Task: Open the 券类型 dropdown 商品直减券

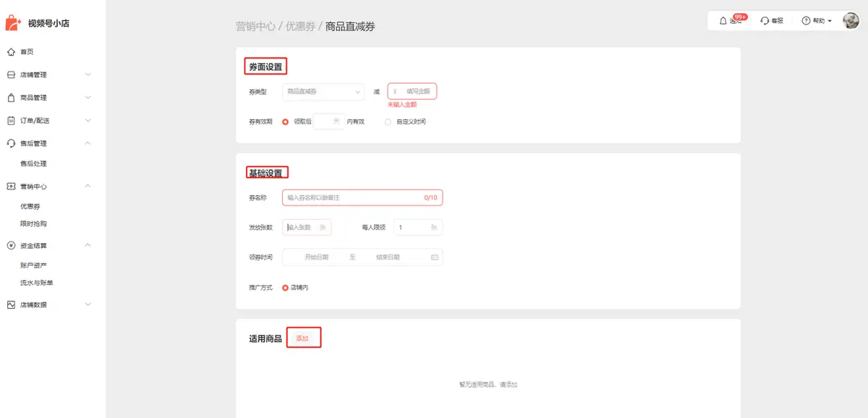Action: tap(323, 92)
